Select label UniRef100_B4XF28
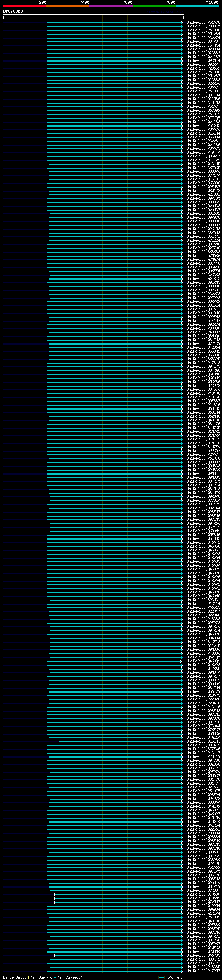This screenshot has width=222, height=980. click(203, 642)
